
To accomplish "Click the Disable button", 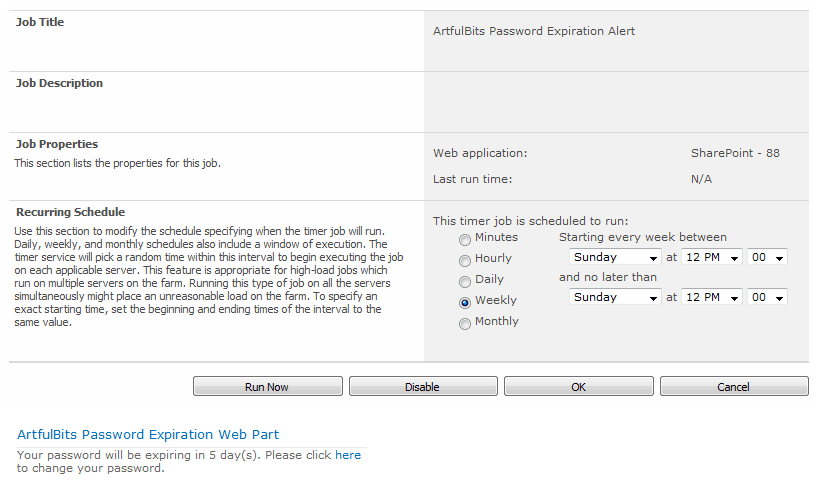I will click(423, 386).
